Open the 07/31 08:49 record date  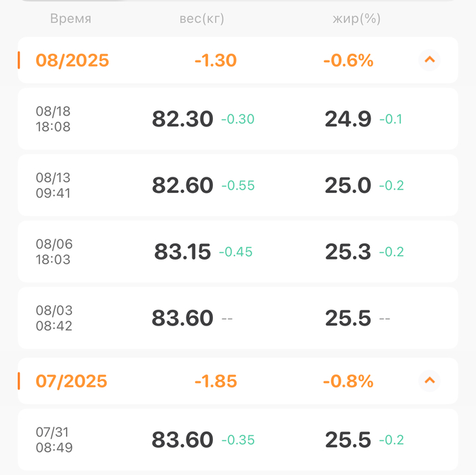[54, 440]
